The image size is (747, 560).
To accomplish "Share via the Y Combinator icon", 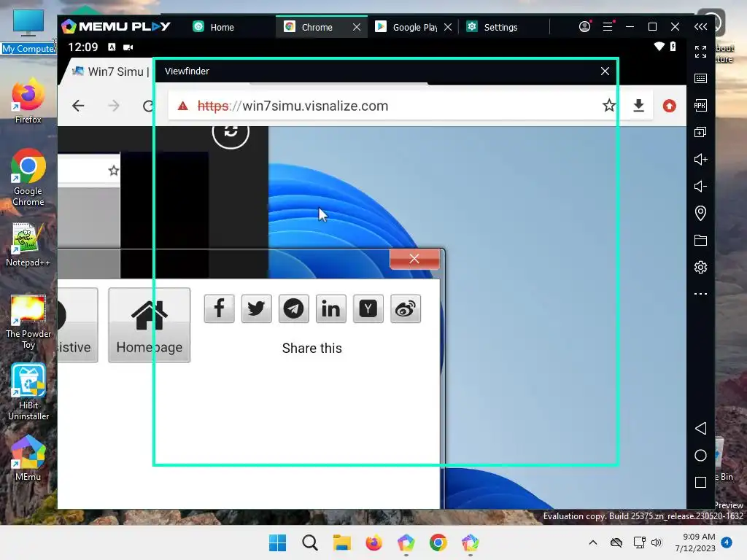I will [368, 308].
